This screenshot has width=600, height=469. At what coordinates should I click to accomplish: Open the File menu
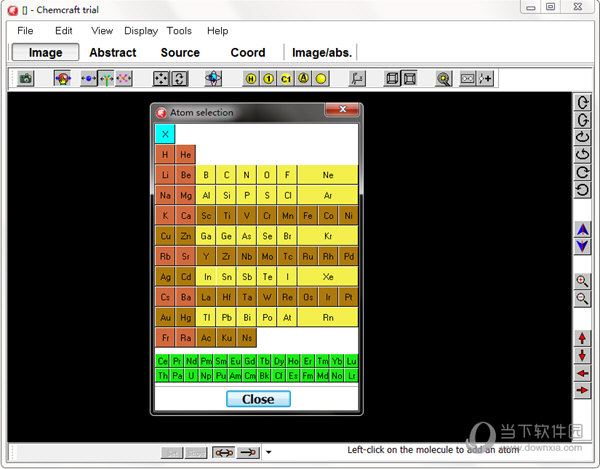25,31
